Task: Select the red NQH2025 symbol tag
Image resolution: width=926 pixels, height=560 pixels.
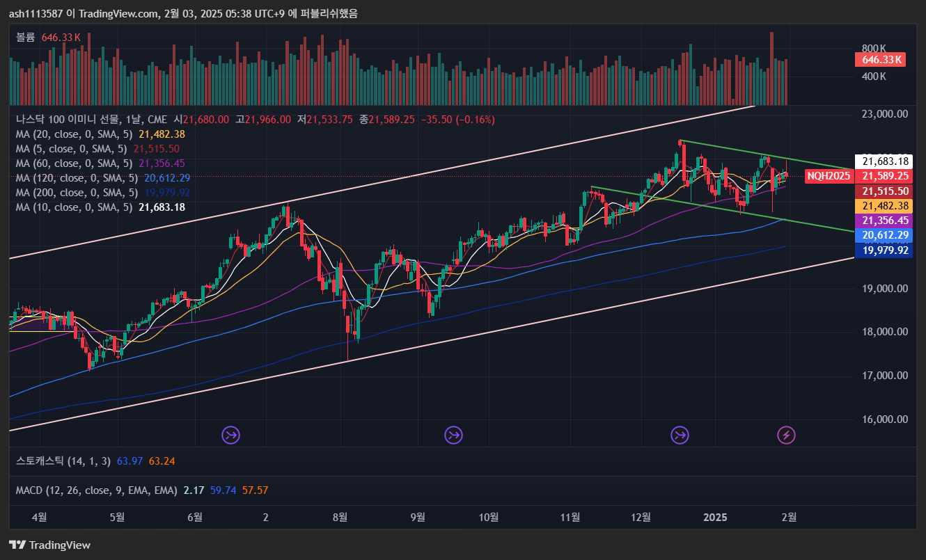Action: 829,176
